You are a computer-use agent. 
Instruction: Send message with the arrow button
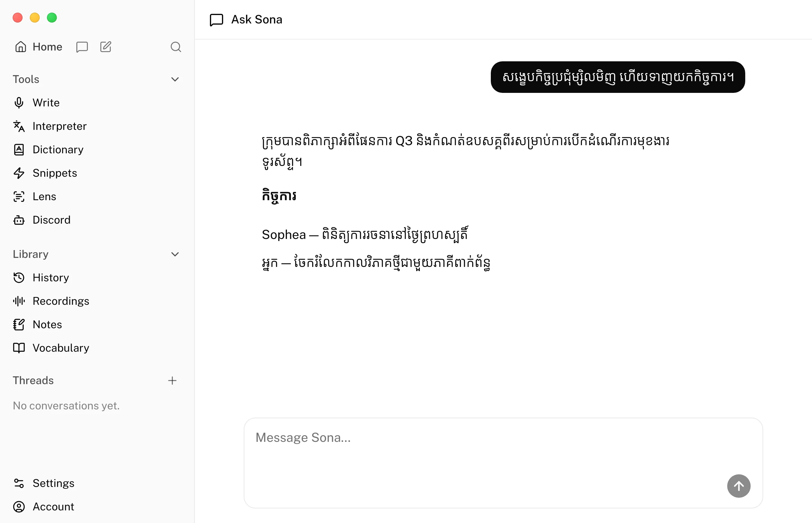click(739, 486)
